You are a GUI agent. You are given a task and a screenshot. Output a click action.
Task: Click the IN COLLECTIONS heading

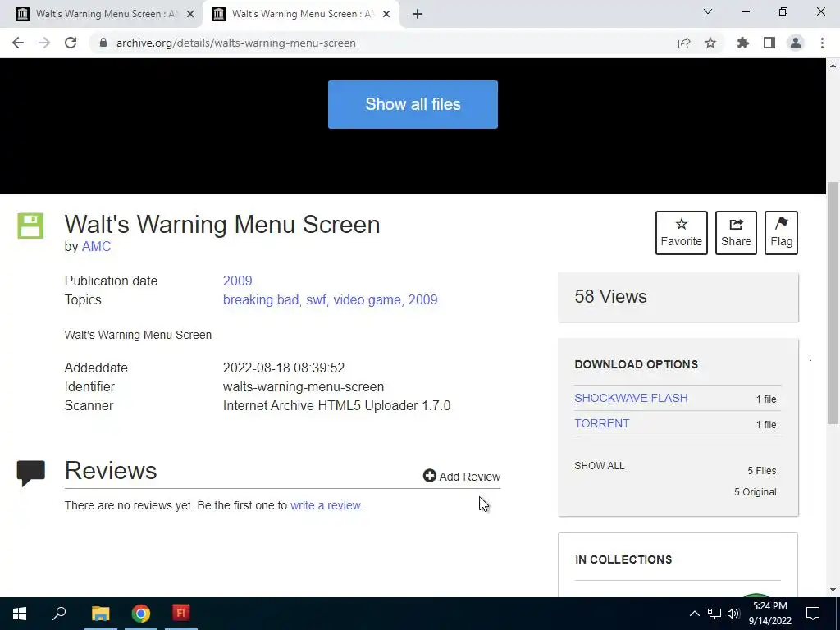[623, 559]
